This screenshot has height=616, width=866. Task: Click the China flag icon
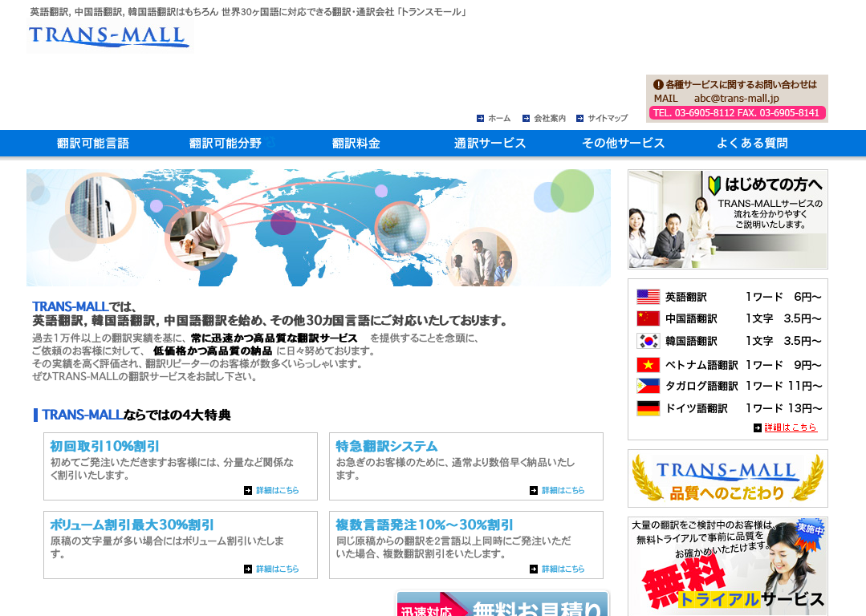[x=648, y=318]
